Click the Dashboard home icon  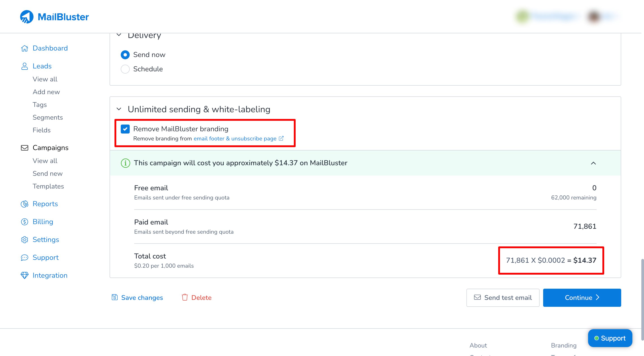(x=25, y=48)
